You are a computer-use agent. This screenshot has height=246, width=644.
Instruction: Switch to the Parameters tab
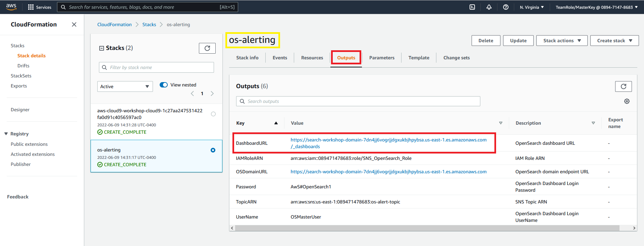(x=382, y=58)
